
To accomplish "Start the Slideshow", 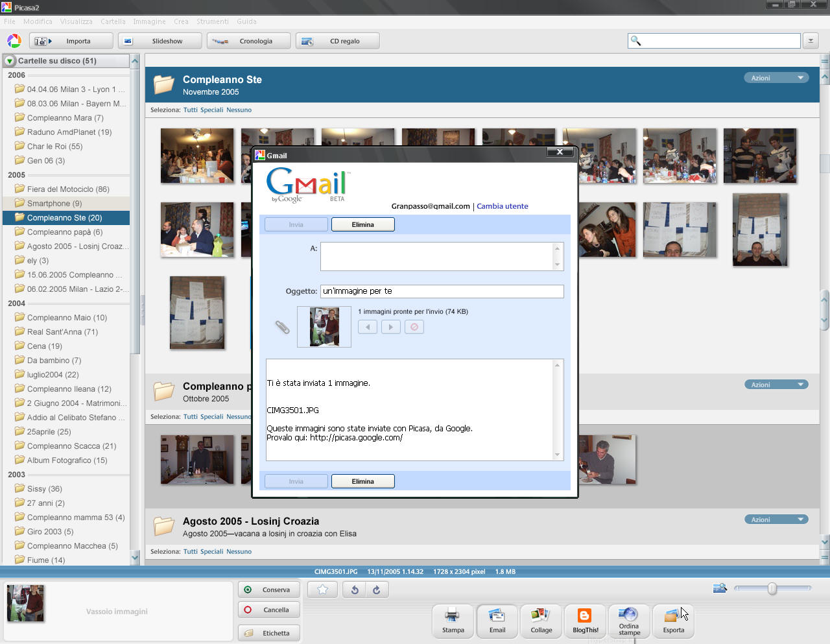I will pyautogui.click(x=160, y=41).
